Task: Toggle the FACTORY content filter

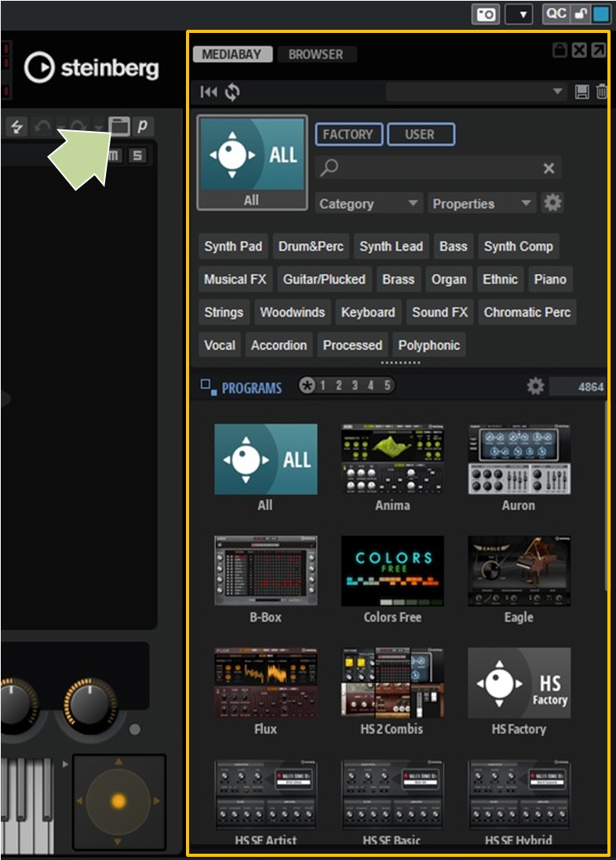Action: tap(348, 134)
